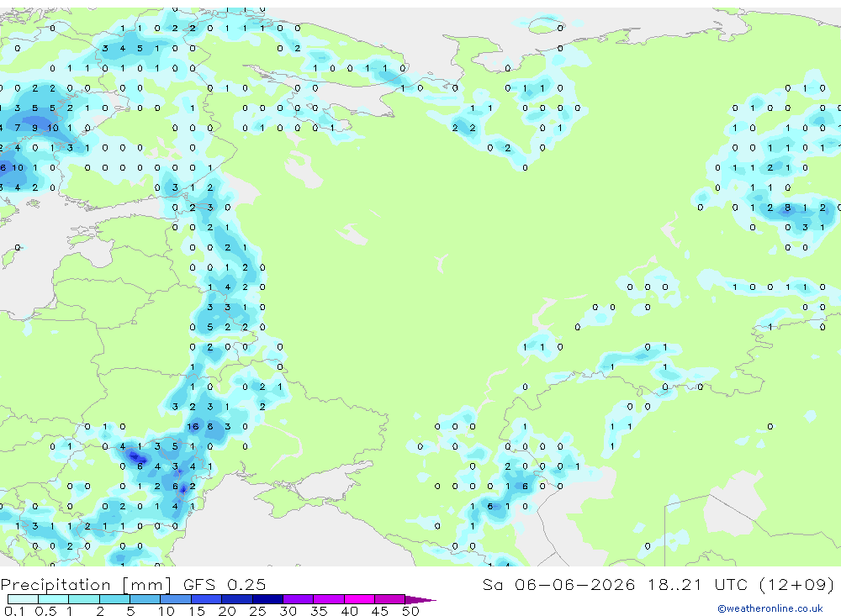Click the 25–30 mm navy legend swatch

267,599
